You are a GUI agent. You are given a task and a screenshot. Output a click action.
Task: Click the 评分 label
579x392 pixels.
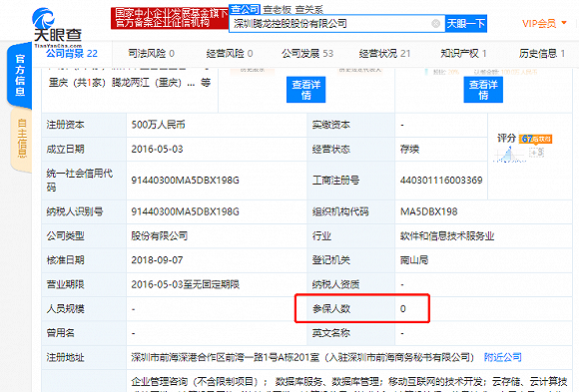click(506, 139)
